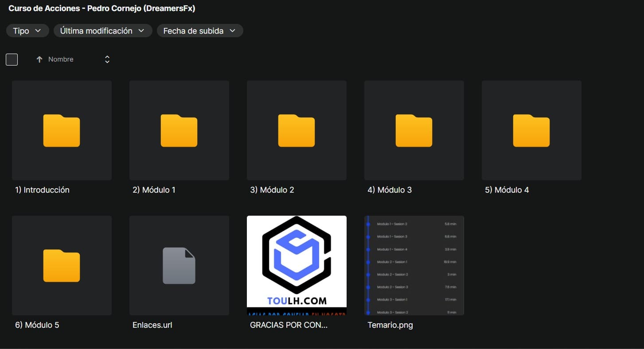The width and height of the screenshot is (644, 349).
Task: Open the Temario.png image preview
Action: point(414,265)
